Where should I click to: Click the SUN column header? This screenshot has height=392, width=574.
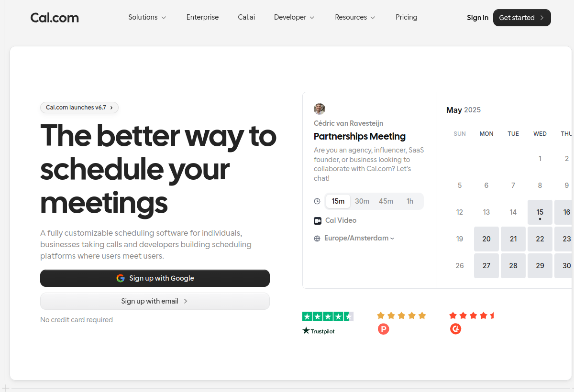click(x=460, y=134)
